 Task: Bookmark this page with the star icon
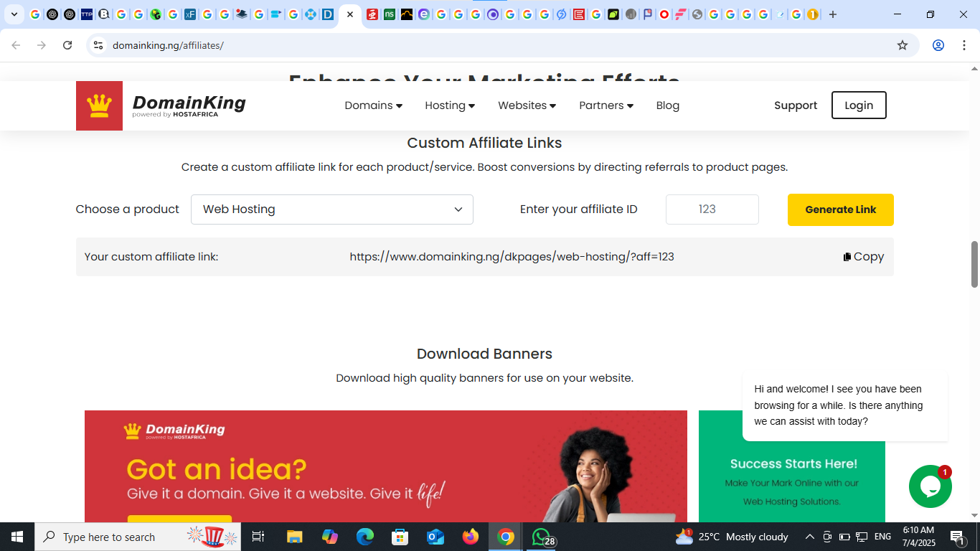tap(903, 45)
